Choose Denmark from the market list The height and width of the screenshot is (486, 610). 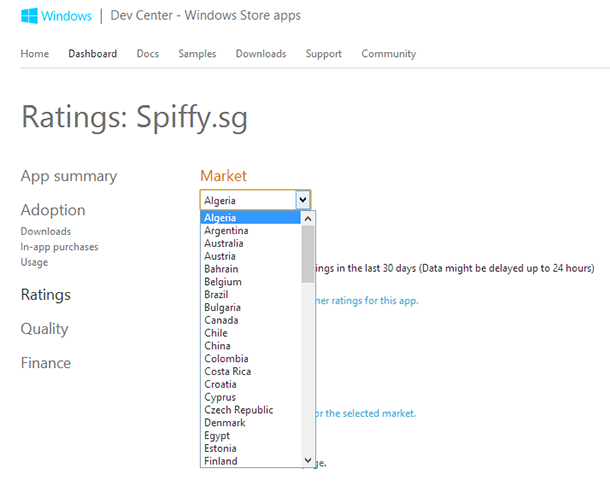[251, 423]
